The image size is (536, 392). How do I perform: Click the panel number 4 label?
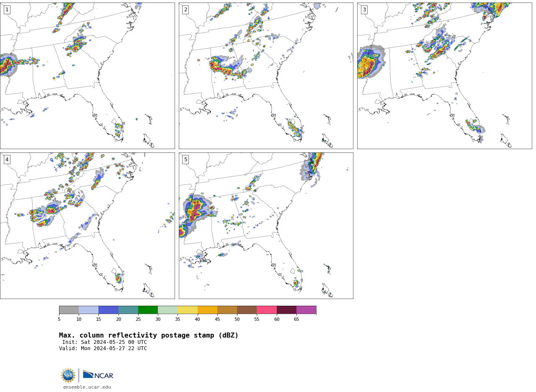7,160
